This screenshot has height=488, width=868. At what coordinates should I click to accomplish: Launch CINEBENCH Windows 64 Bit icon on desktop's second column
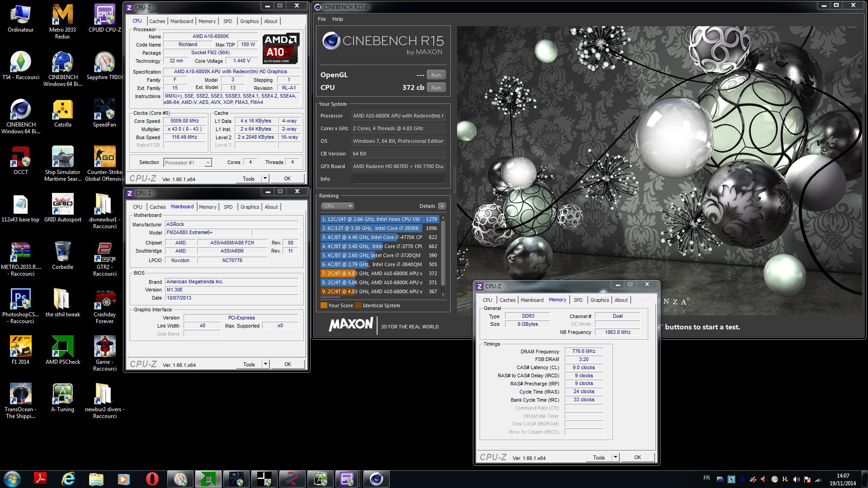click(62, 69)
